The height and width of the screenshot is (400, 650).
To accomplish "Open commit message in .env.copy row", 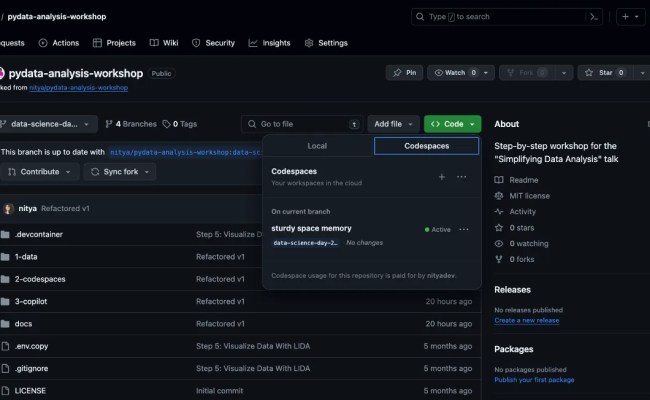I will [253, 346].
